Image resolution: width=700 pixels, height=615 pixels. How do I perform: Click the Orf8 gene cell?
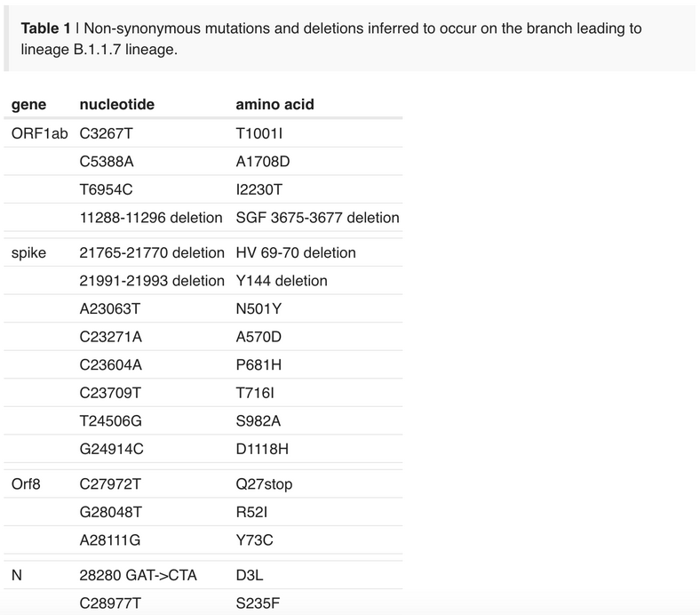tap(26, 484)
